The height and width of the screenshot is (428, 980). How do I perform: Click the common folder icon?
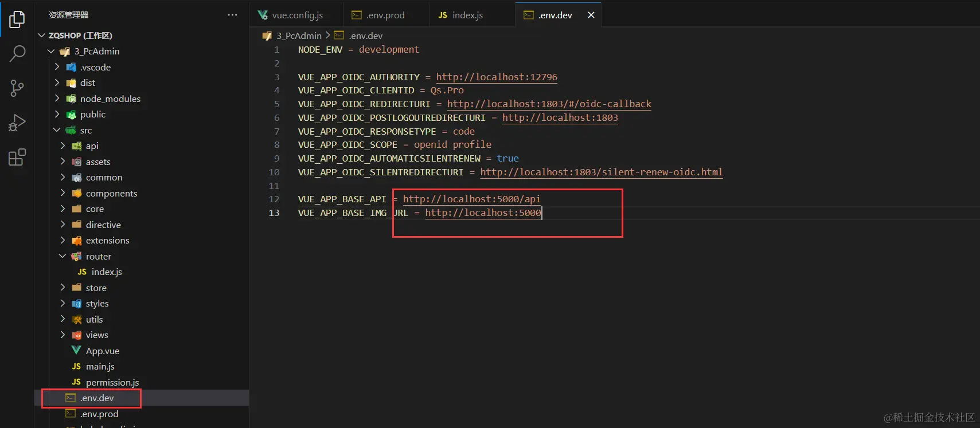point(77,178)
